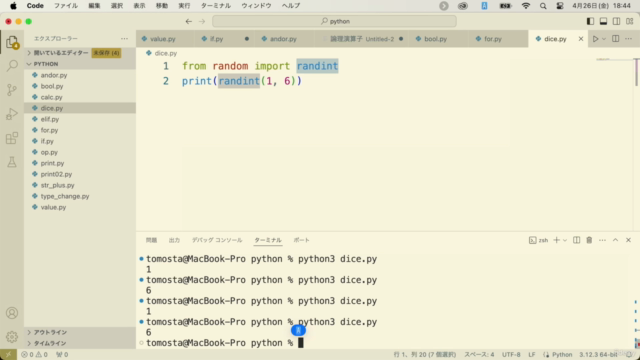Expand the Outline section

(x=80, y=332)
